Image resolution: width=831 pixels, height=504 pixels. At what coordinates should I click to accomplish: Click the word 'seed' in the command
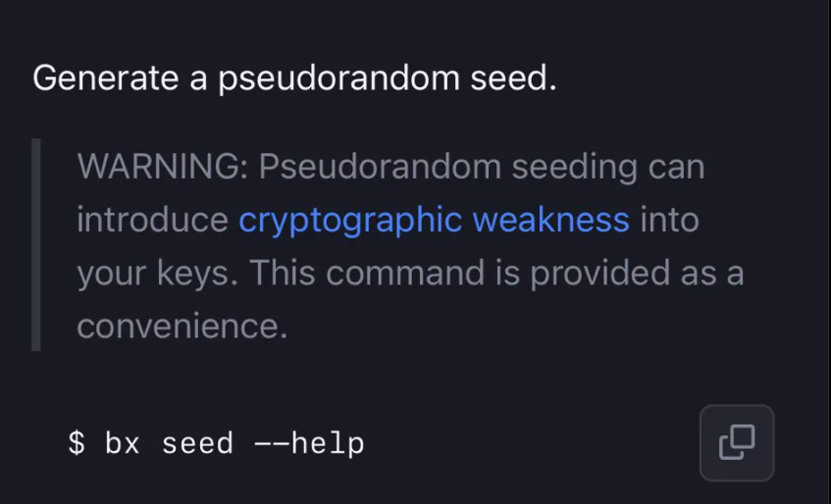pos(197,444)
